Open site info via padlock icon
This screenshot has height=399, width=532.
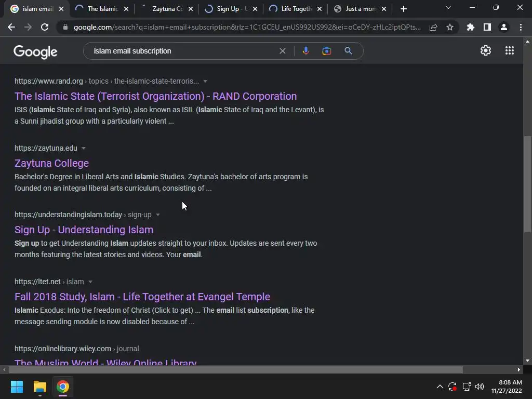[x=65, y=27]
